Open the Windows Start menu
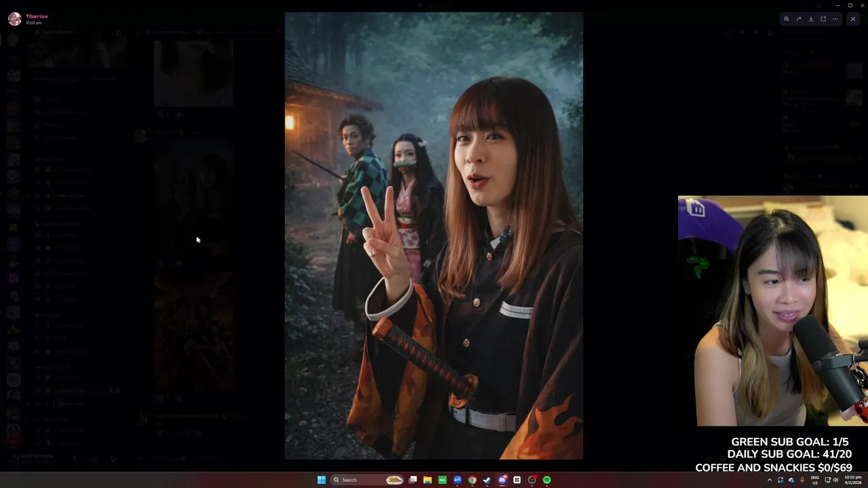 321,480
